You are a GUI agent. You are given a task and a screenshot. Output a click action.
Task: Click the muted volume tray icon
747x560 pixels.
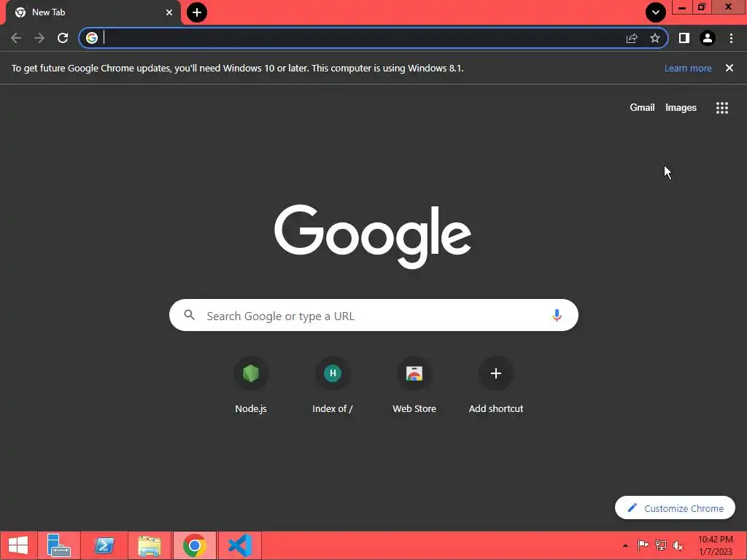(x=678, y=545)
